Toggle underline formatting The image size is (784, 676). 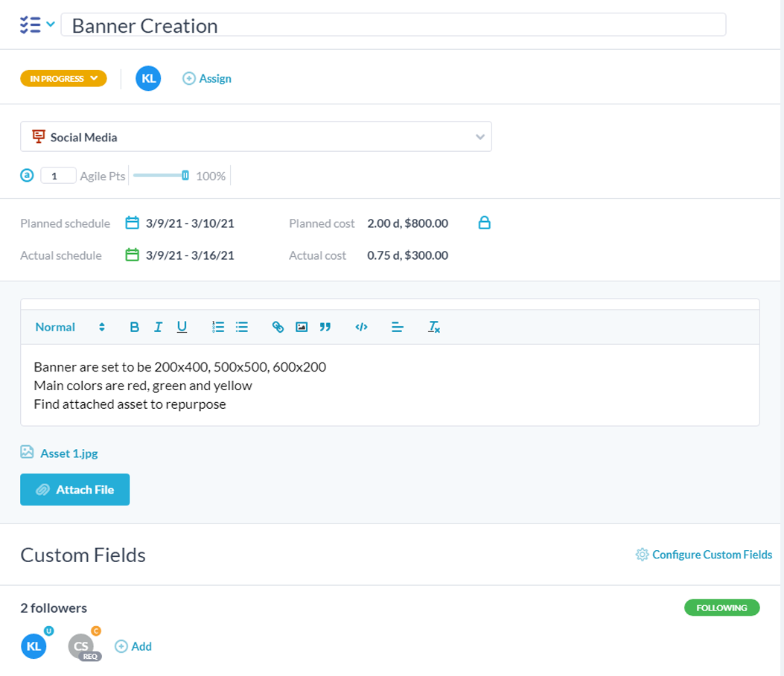click(182, 327)
